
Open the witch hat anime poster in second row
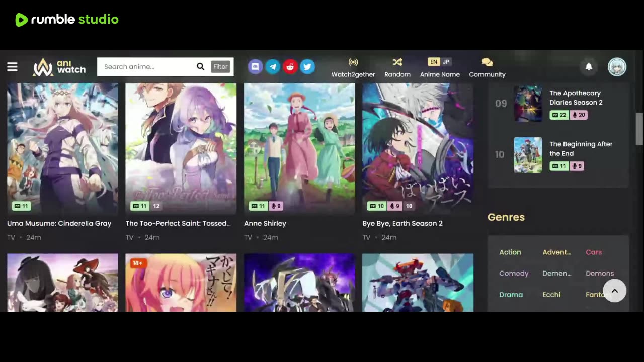62,283
